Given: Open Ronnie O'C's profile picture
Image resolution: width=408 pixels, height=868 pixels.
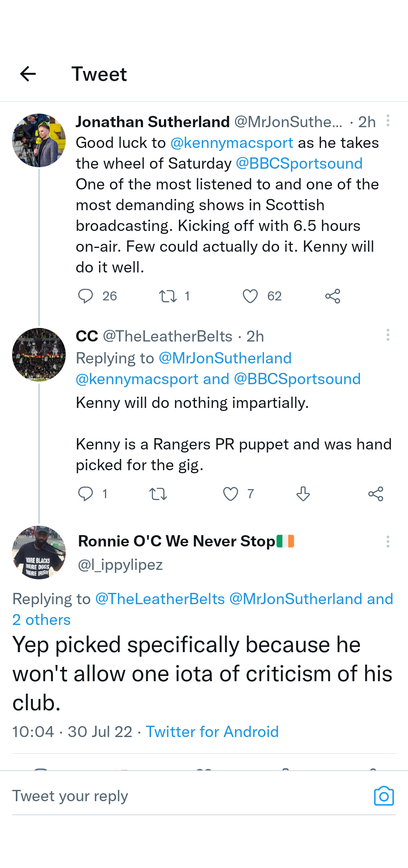Looking at the screenshot, I should pos(39,553).
